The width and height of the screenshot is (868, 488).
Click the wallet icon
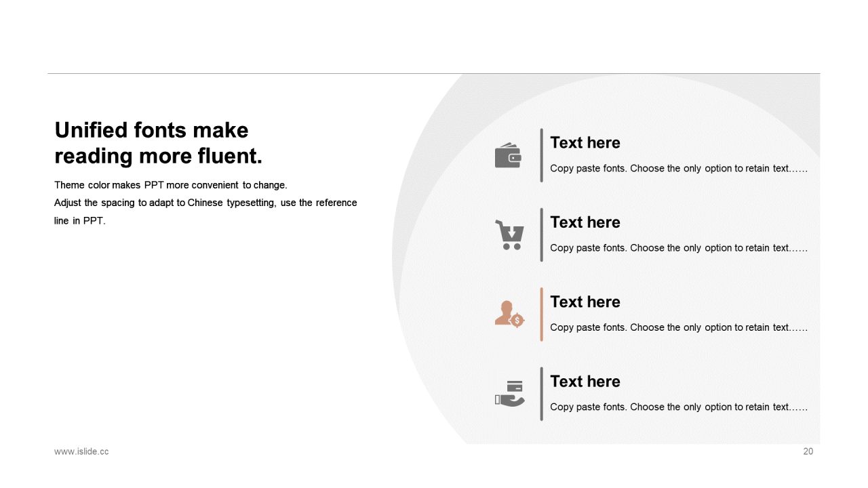508,156
